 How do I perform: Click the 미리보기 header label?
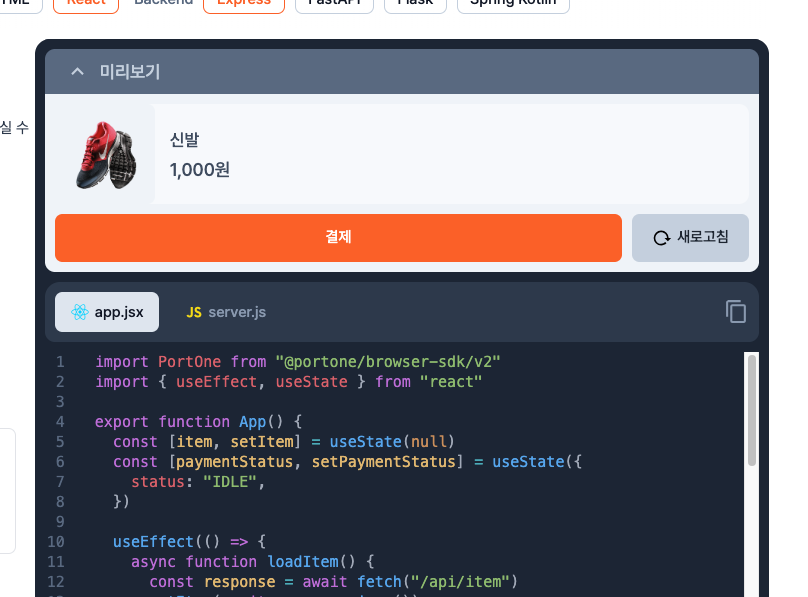(130, 72)
